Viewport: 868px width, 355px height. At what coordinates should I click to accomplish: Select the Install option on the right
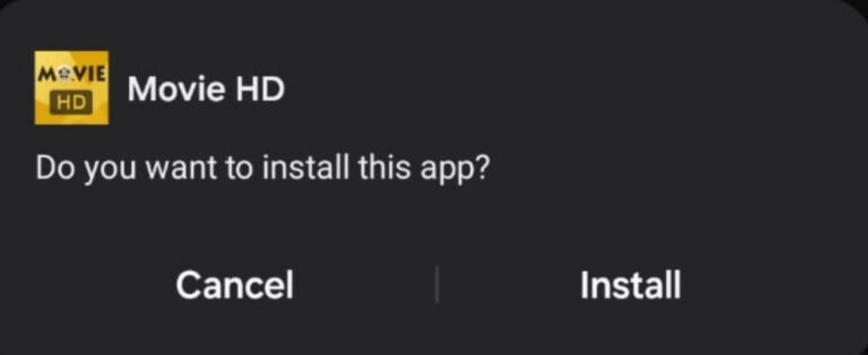(x=630, y=284)
